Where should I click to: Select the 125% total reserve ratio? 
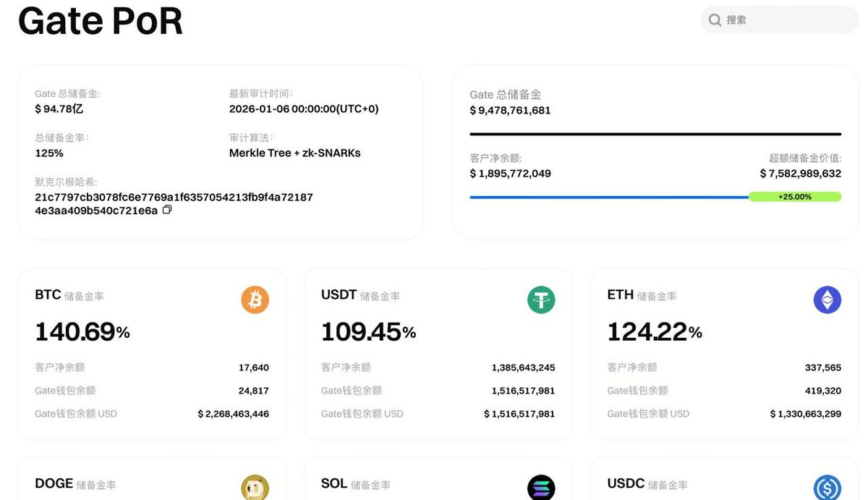tap(49, 153)
